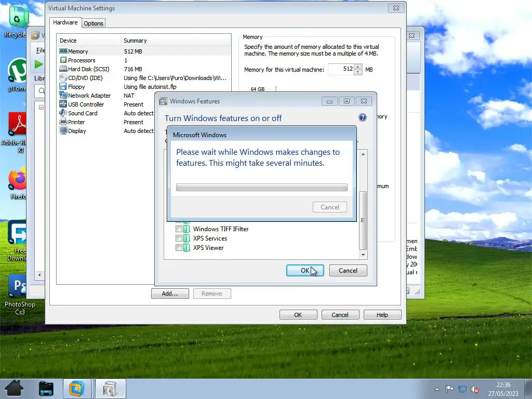Switch to Windows Features taskbar icon
This screenshot has width=532, height=399.
click(110, 389)
